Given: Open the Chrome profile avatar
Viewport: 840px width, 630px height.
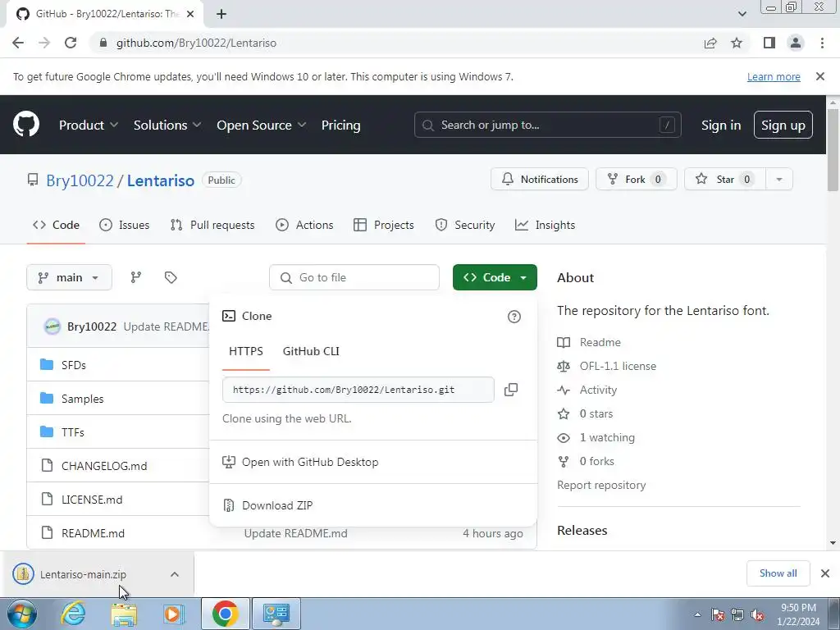Looking at the screenshot, I should click(x=796, y=43).
